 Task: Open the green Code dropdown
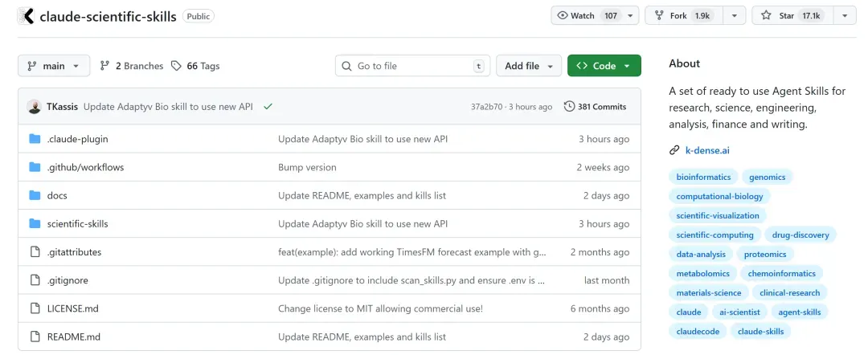coord(604,66)
